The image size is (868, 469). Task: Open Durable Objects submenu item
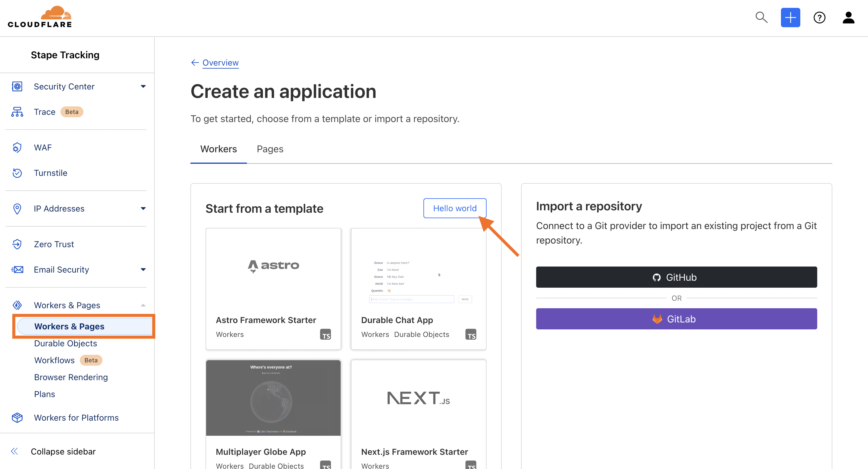65,343
